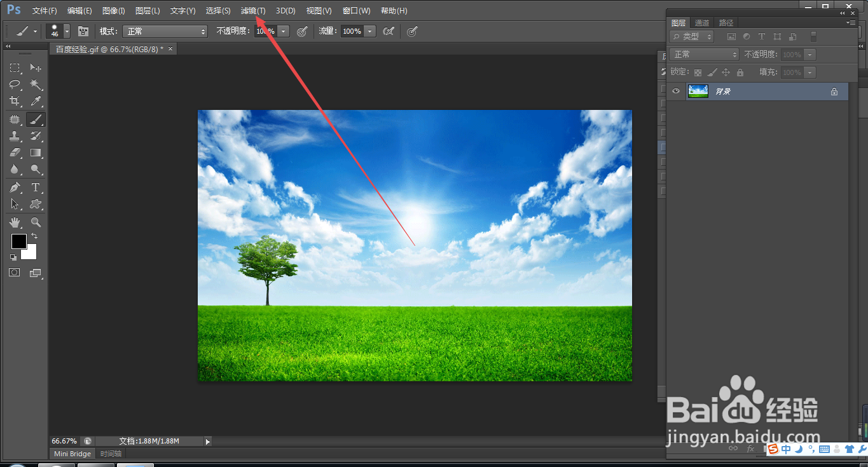
Task: Select the Horizontal Type tool
Action: [36, 187]
